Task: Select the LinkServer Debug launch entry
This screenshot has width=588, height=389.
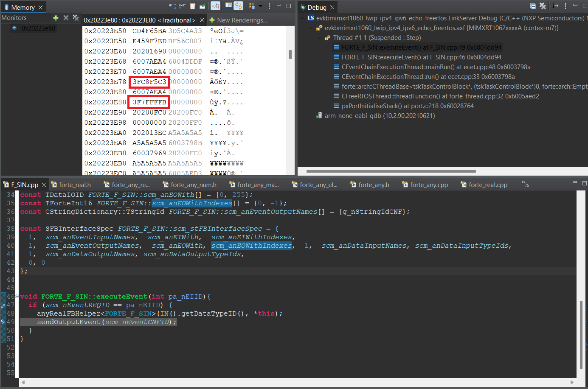Action: [x=447, y=18]
